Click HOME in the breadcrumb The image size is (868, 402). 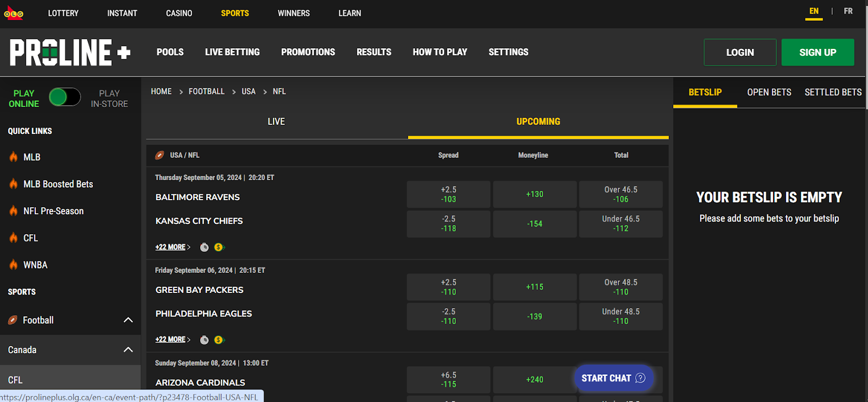click(161, 91)
